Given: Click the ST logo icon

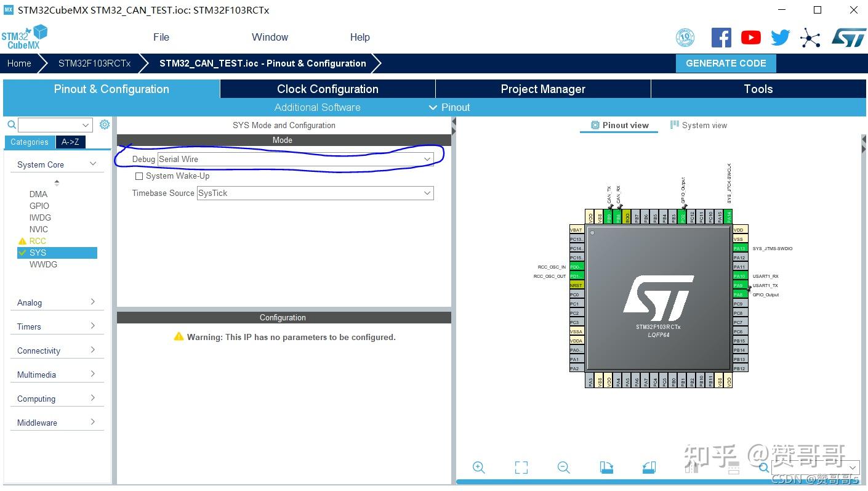Looking at the screenshot, I should (x=848, y=37).
